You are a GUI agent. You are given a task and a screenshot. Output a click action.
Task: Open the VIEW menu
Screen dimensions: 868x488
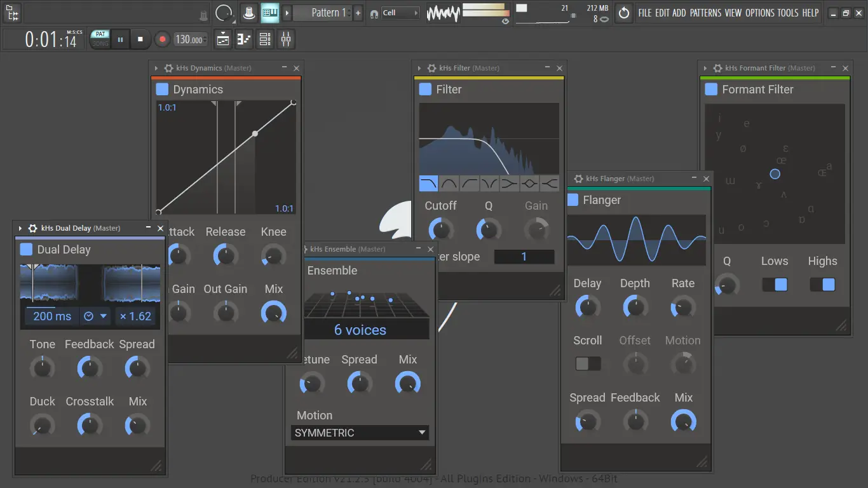coord(733,13)
